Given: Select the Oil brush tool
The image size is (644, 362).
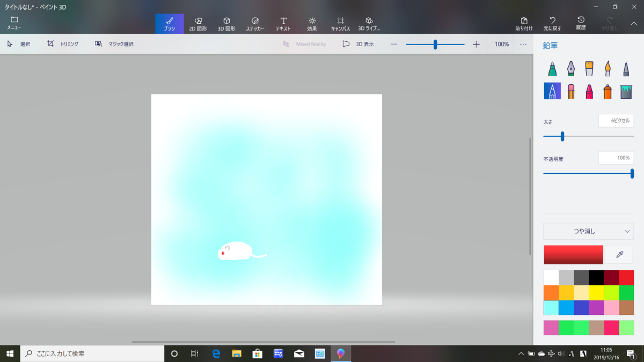Looking at the screenshot, I should pos(589,69).
